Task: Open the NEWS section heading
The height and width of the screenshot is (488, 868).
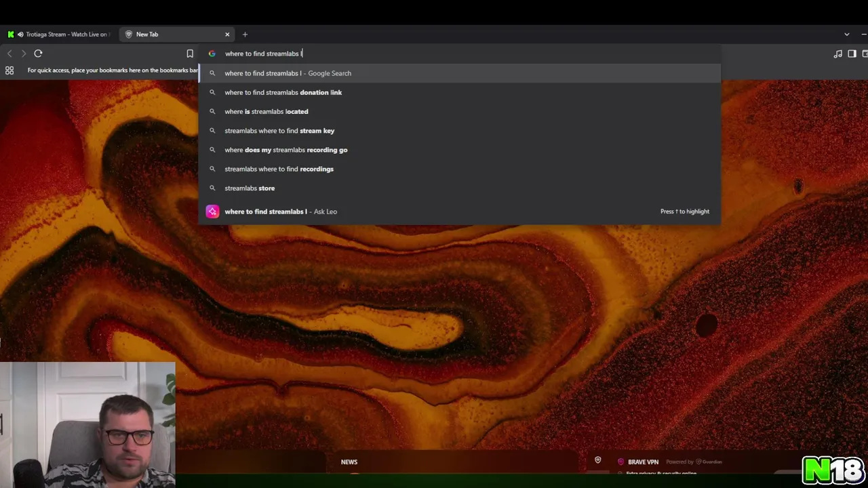Action: tap(349, 462)
